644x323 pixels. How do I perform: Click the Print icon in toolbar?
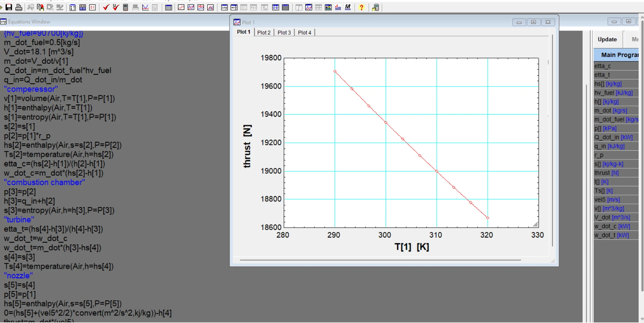pyautogui.click(x=19, y=7)
